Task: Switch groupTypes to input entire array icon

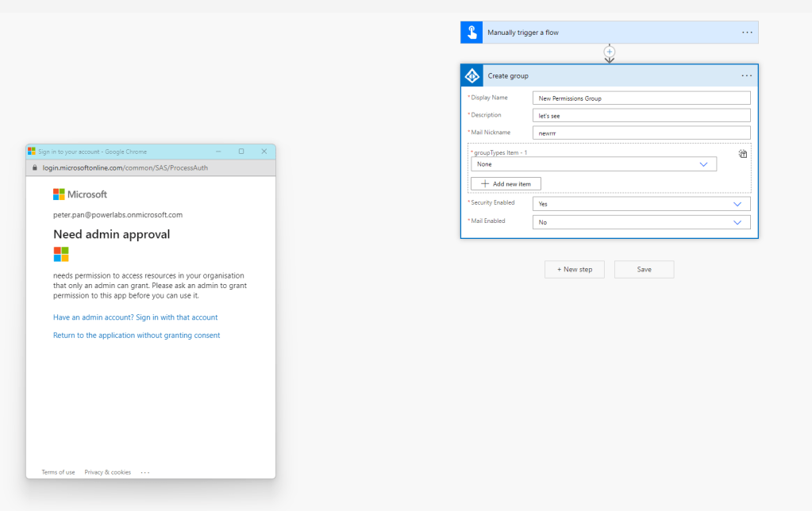Action: point(742,154)
